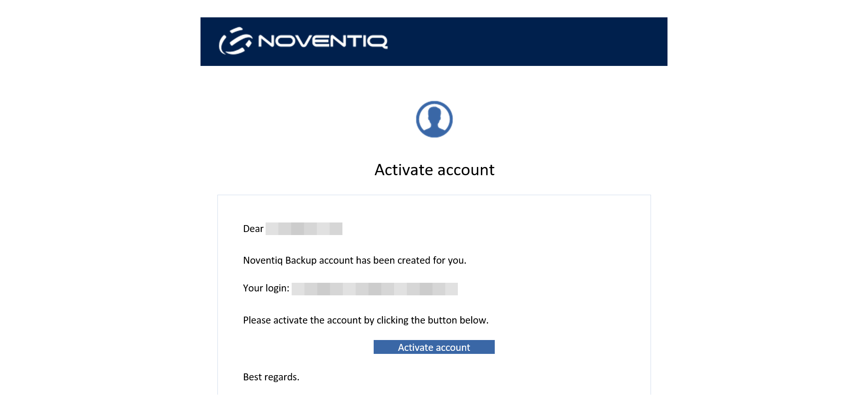Click the blurred login value

pyautogui.click(x=375, y=289)
